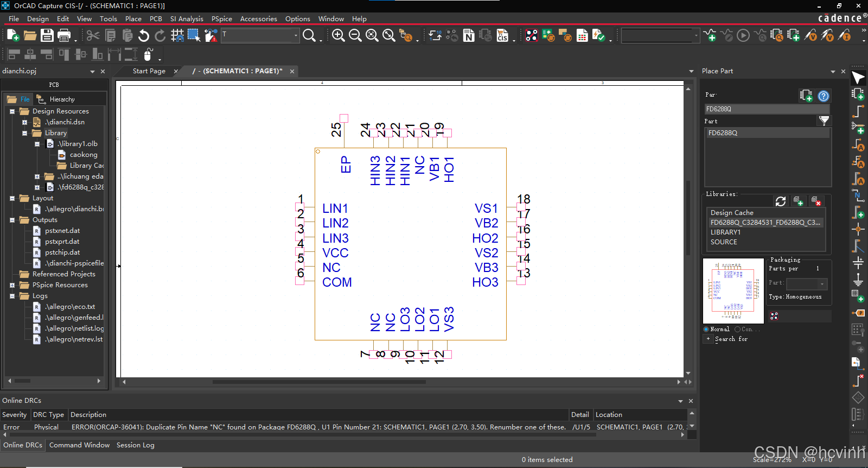Click the Open folder toolbar icon
The width and height of the screenshot is (868, 468).
pos(30,35)
